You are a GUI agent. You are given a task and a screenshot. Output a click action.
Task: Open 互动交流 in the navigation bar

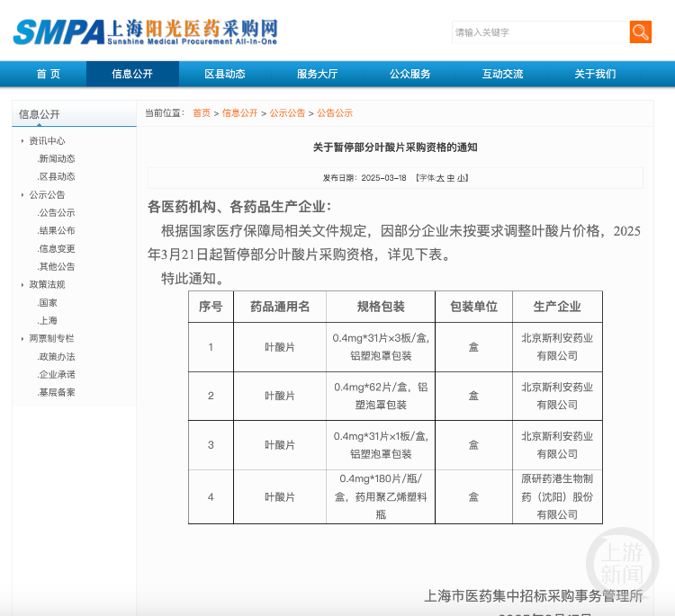[502, 74]
